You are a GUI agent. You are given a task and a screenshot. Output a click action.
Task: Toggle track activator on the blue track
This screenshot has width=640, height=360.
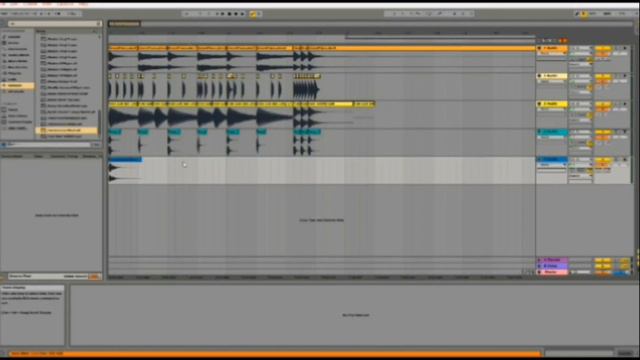(603, 160)
